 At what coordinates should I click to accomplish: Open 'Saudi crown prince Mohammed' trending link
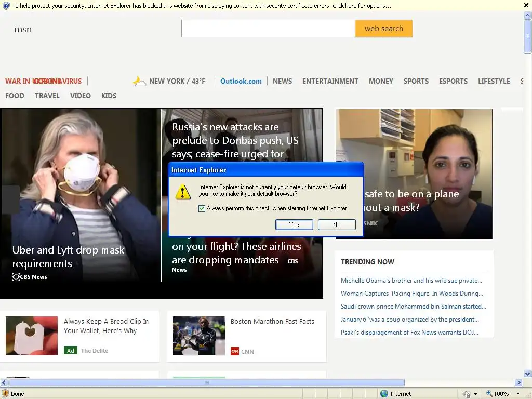tap(413, 306)
